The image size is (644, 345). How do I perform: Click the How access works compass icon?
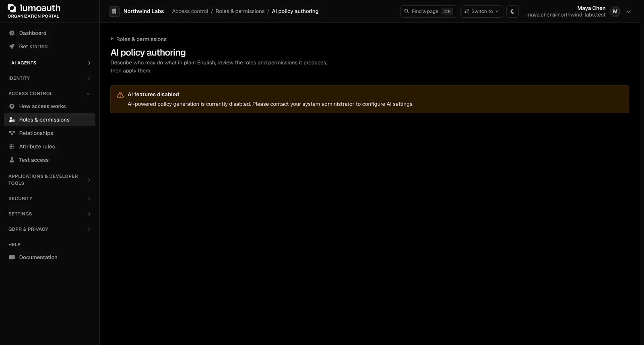[x=12, y=106]
